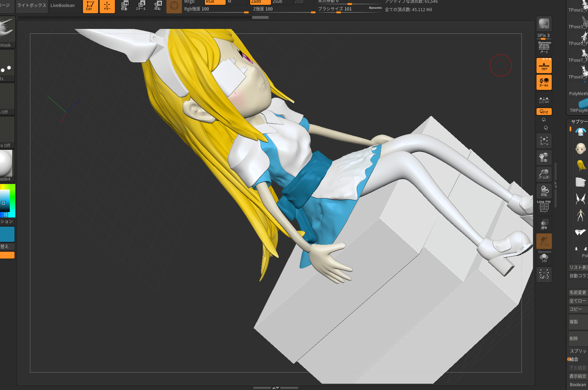Click the rename (名前変更) button
The height and width of the screenshot is (390, 588).
pyautogui.click(x=578, y=292)
